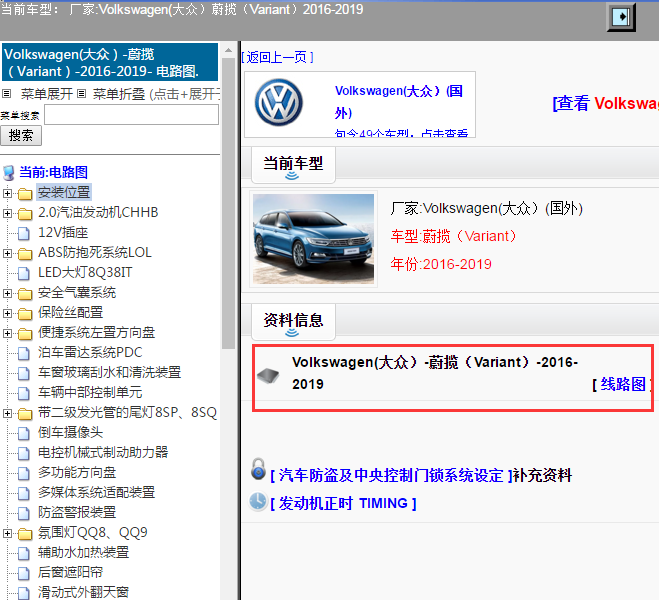Click the blue Variant car thumbnail

[314, 239]
